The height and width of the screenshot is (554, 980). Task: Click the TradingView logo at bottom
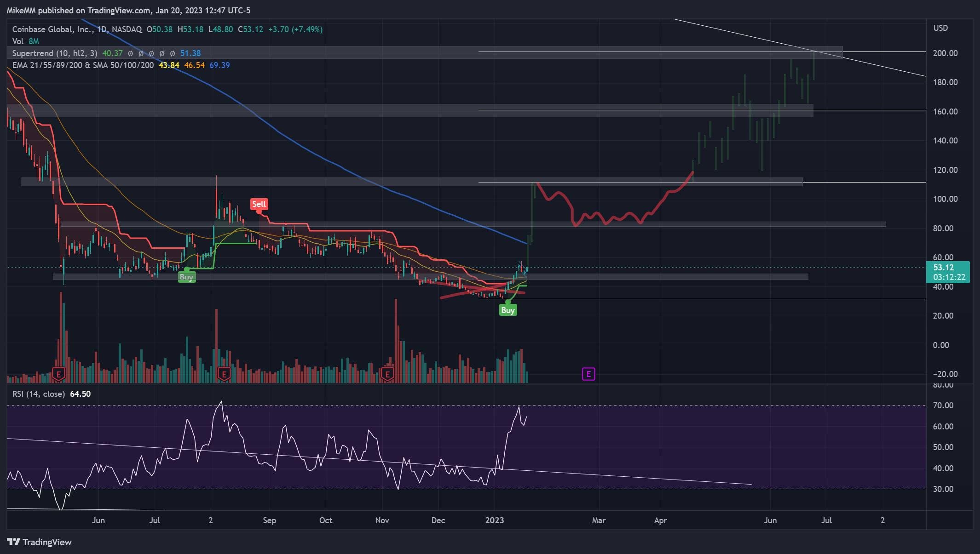40,542
